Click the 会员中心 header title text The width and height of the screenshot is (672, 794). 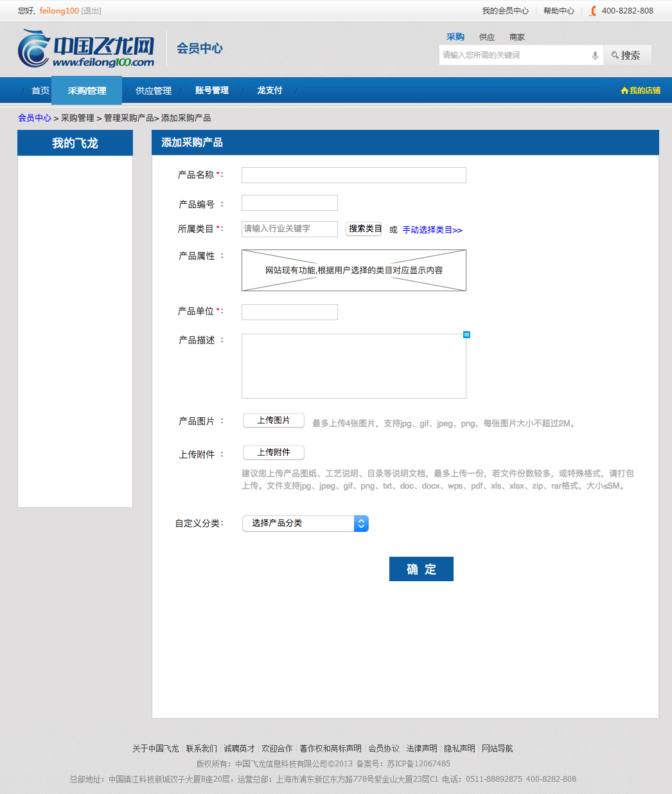200,48
